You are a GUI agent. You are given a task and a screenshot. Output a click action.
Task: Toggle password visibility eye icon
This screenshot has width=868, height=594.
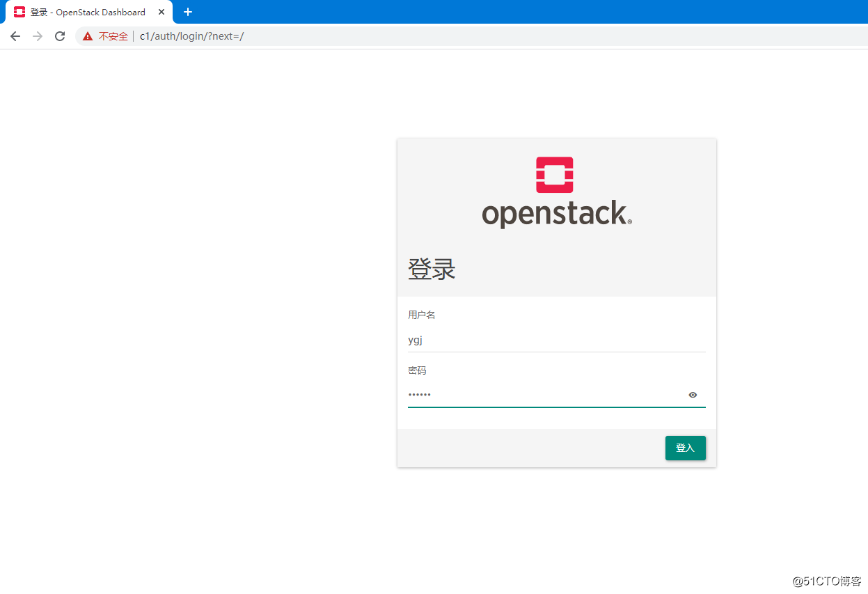[693, 395]
